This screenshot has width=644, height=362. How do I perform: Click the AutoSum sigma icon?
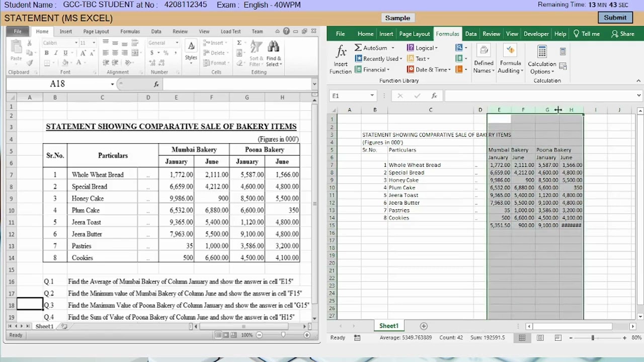coord(358,48)
